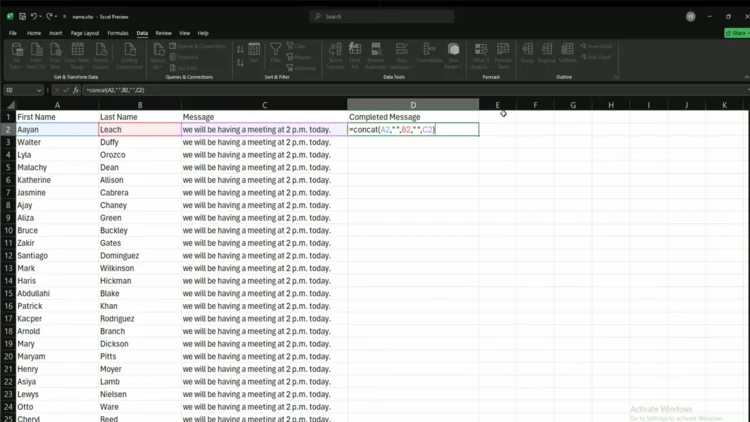
Task: Cancel formula entry with X
Action: point(56,90)
